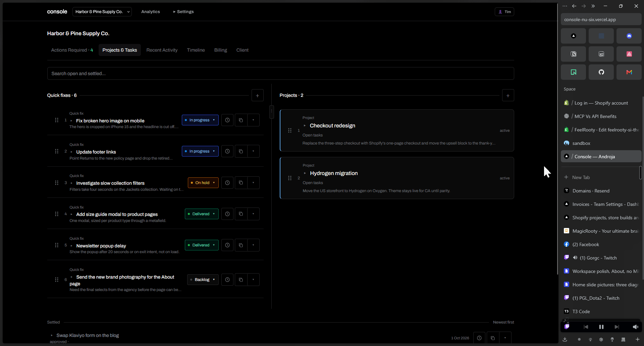
Task: Open the Sentry pinned tab
Action: (x=629, y=54)
